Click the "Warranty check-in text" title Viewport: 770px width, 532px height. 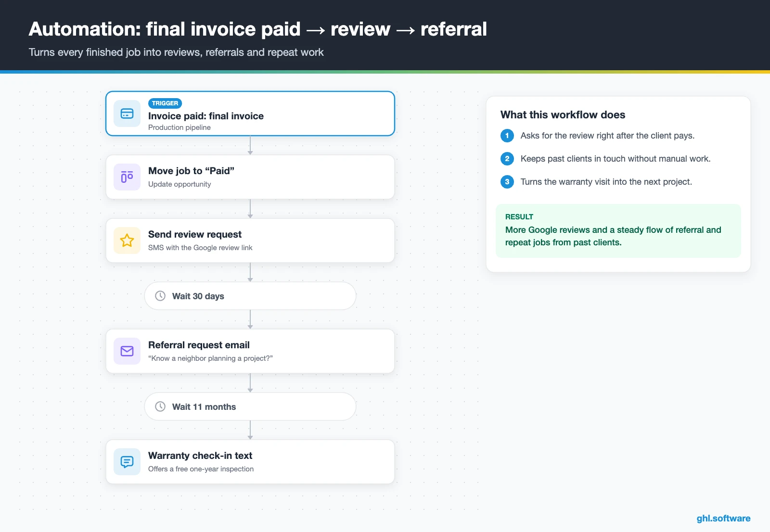200,456
